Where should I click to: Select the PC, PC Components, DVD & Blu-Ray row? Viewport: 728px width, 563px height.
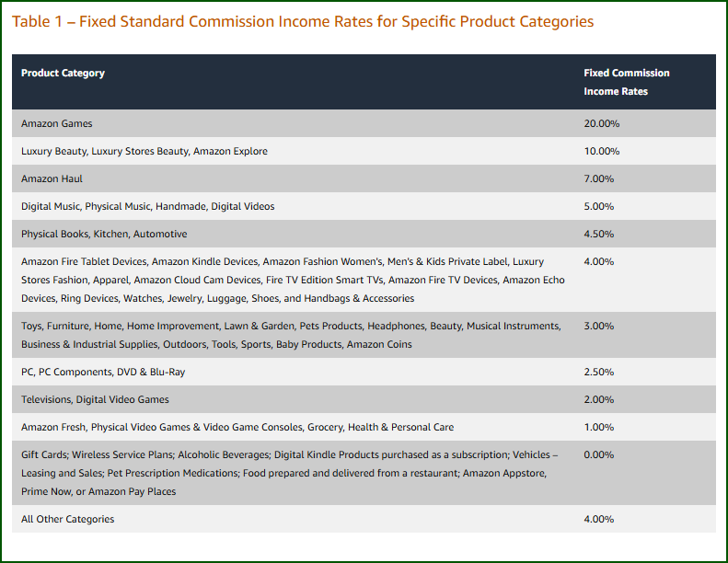pos(364,372)
